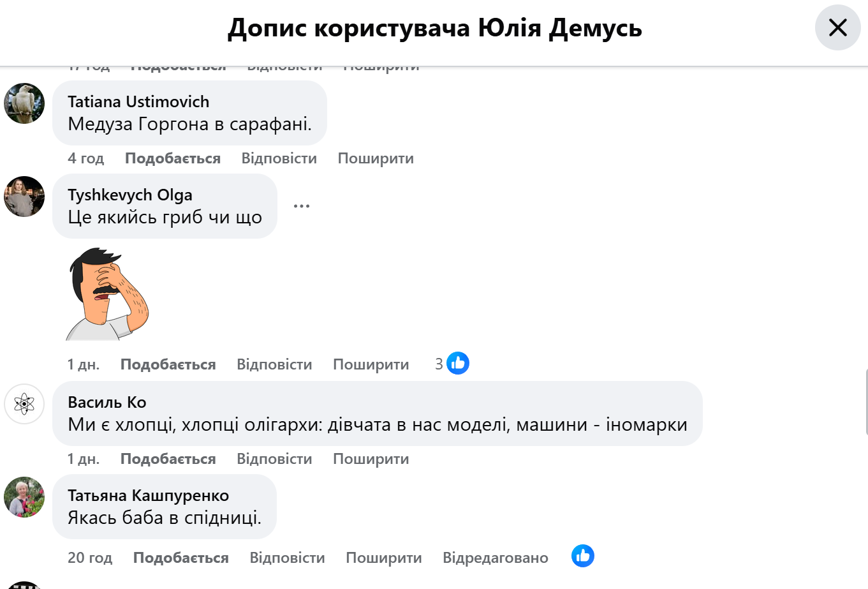Like Tatiana Ustimovich's comment with Подобається

tap(173, 158)
